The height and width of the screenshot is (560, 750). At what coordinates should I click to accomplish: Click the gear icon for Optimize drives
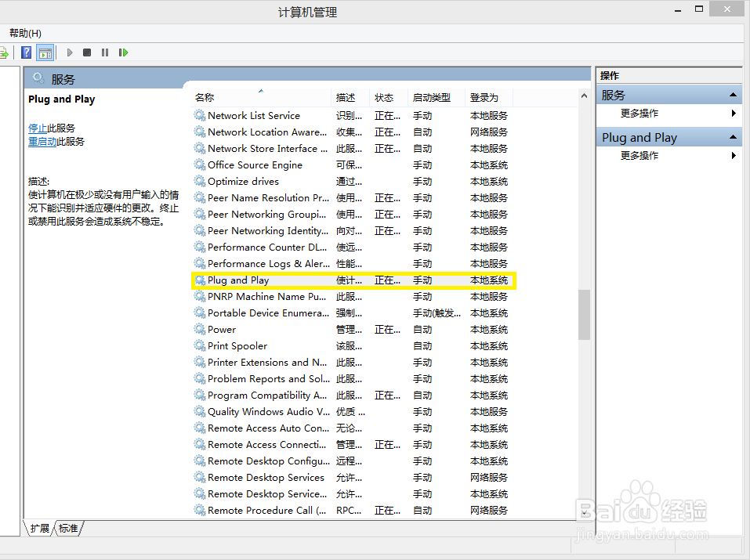tap(200, 181)
